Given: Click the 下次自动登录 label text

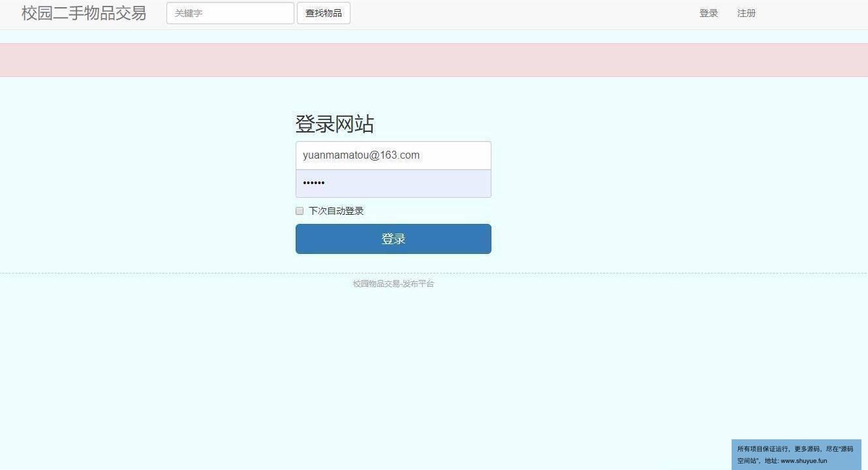Looking at the screenshot, I should (335, 211).
